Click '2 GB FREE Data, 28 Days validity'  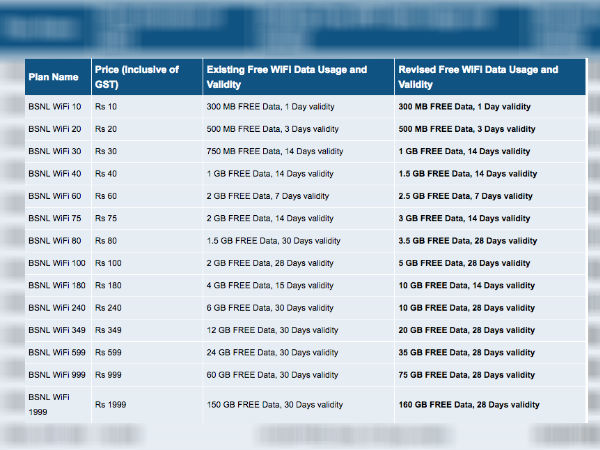pyautogui.click(x=270, y=263)
